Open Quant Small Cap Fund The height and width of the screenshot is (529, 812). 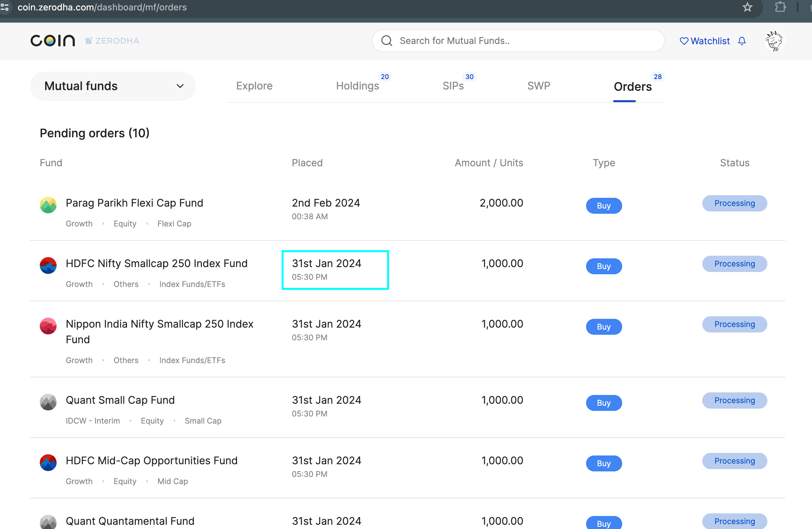[x=120, y=400]
